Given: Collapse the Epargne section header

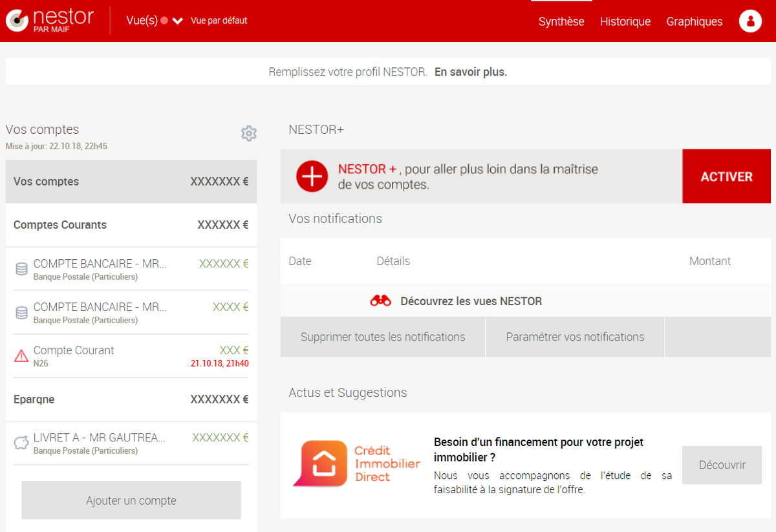Looking at the screenshot, I should [131, 399].
